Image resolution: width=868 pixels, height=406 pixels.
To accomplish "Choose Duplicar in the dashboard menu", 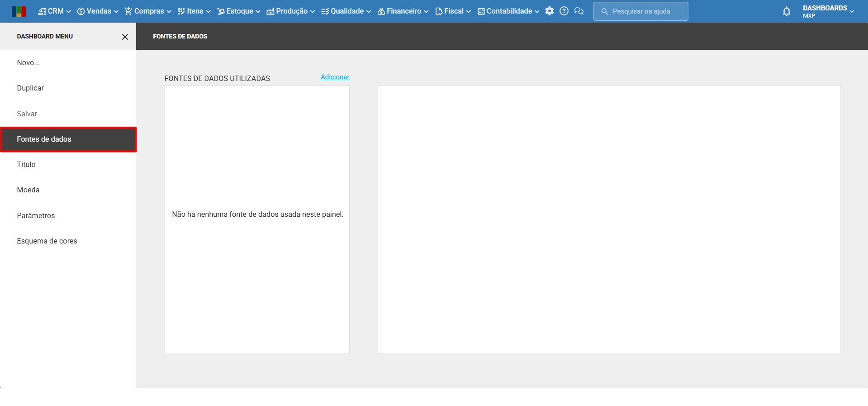I will click(x=68, y=88).
